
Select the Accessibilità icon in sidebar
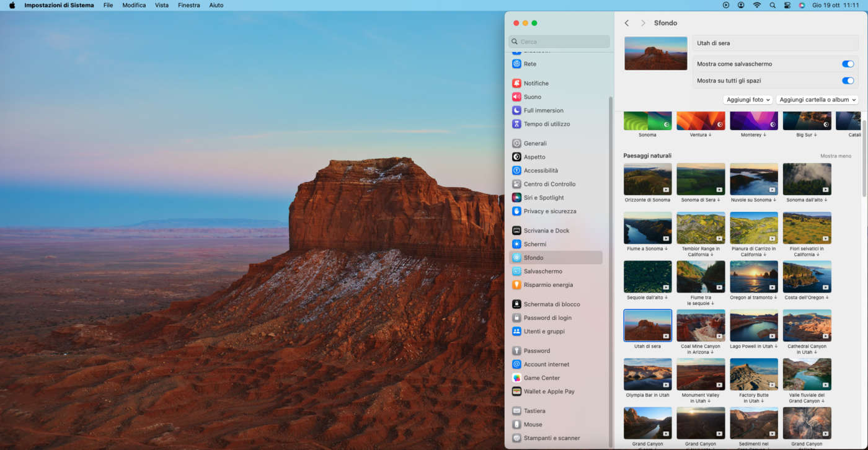[516, 170]
